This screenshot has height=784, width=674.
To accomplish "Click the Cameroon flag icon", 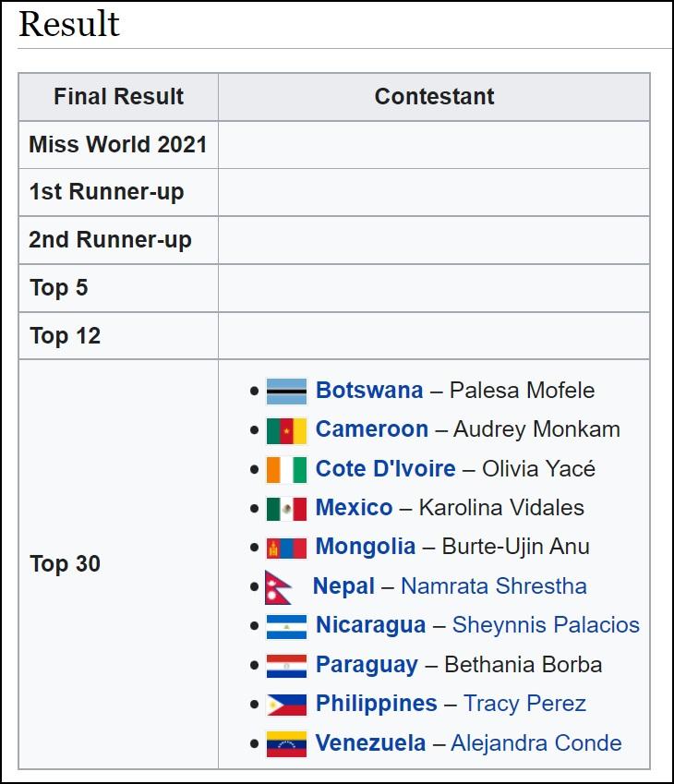I will (286, 430).
